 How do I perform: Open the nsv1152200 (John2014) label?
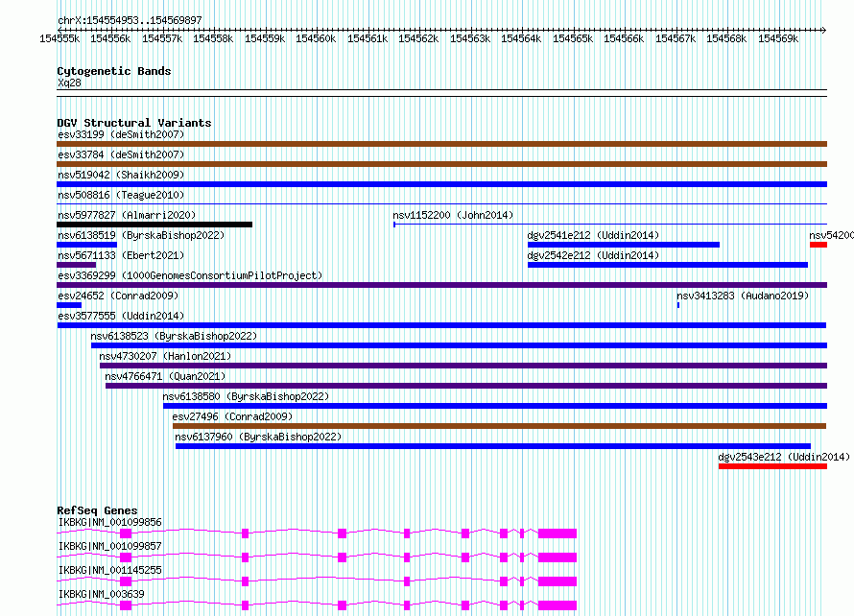click(x=453, y=215)
